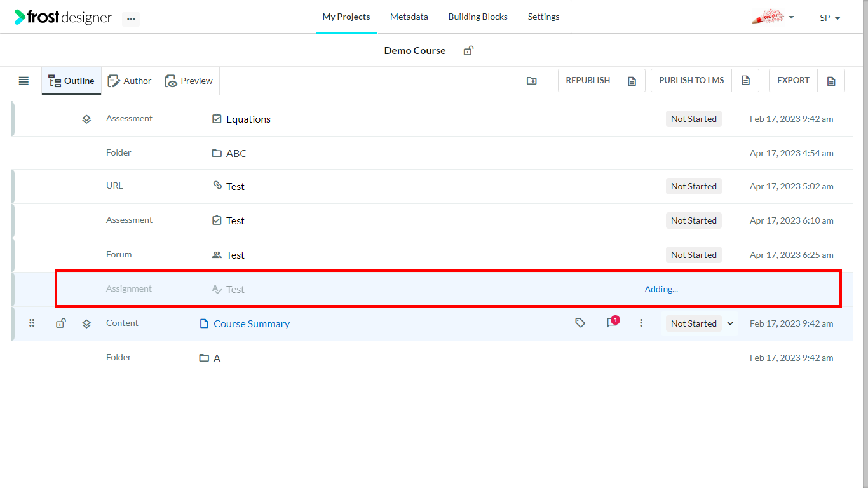Select the ABC folder name

236,154
